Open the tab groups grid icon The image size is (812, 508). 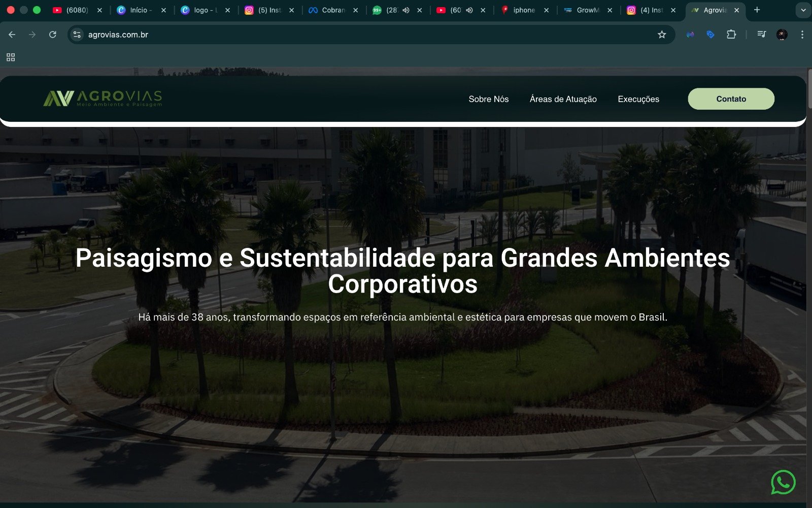pyautogui.click(x=10, y=57)
